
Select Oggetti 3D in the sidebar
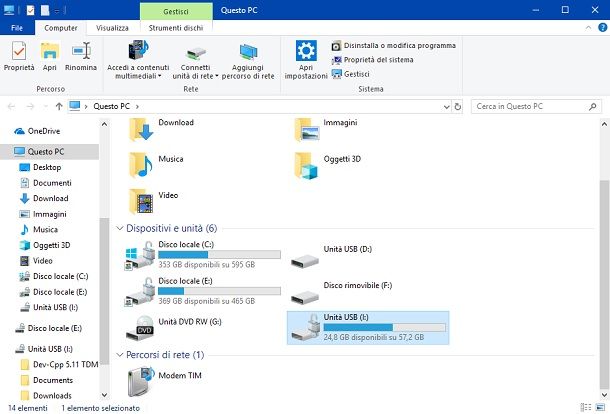(x=45, y=245)
